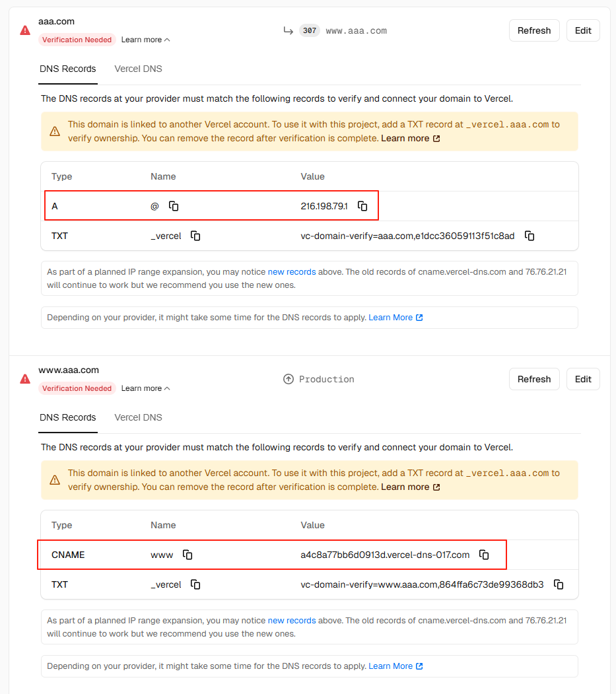
Task: Copy the 216.198.79.1 IP value
Action: [362, 206]
